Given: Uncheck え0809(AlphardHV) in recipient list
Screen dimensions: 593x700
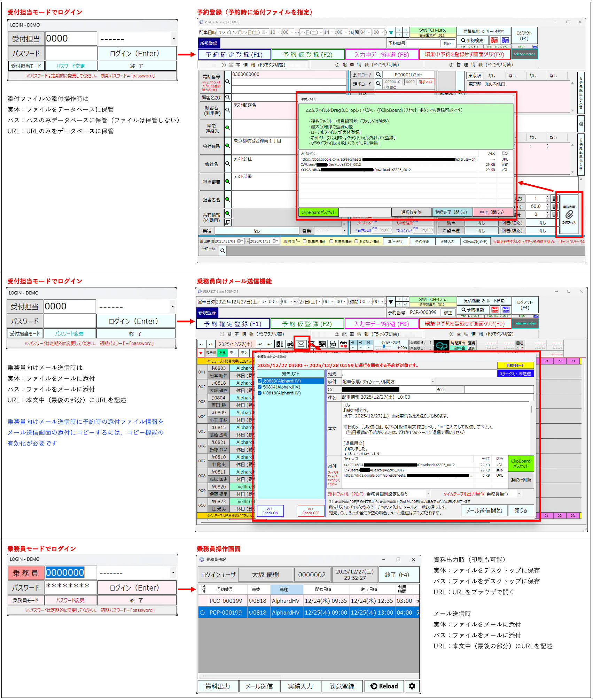Looking at the screenshot, I should [260, 381].
